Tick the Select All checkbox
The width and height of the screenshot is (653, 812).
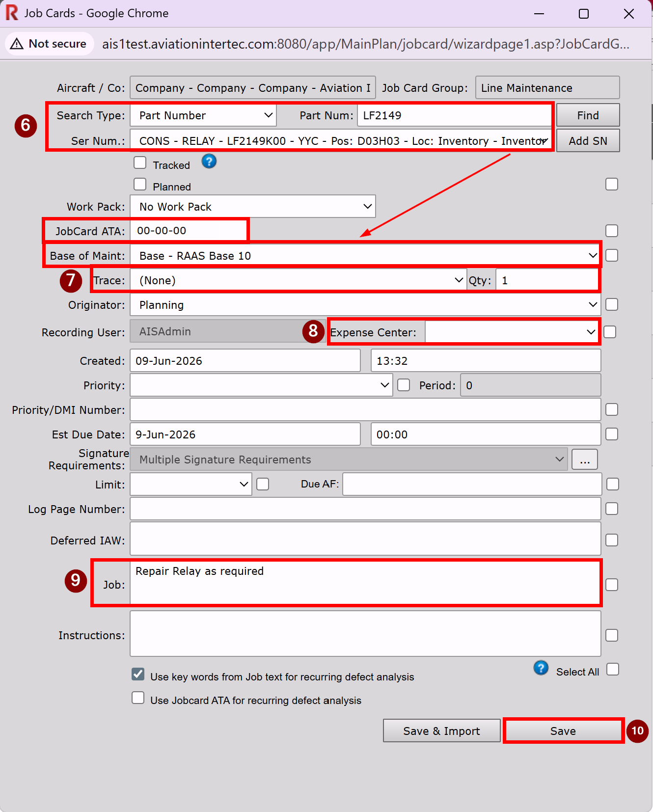613,670
